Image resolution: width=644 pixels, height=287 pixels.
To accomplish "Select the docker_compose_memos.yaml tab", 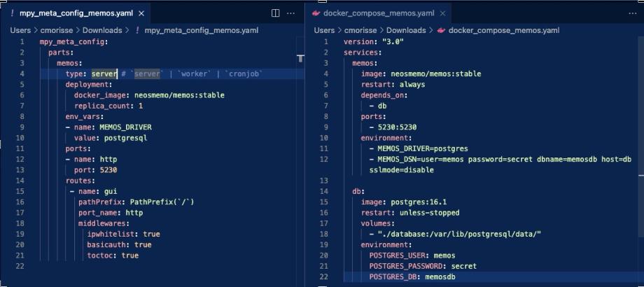I will 378,13.
